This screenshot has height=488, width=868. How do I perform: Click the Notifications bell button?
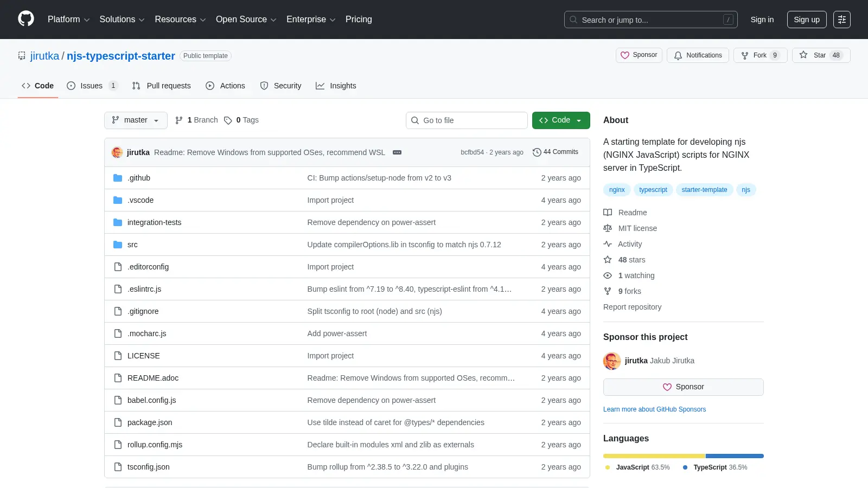coord(698,55)
